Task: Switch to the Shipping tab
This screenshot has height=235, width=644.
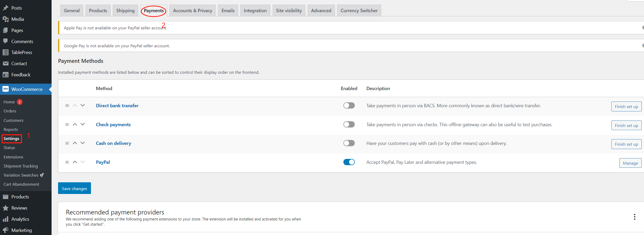Action: (x=125, y=11)
